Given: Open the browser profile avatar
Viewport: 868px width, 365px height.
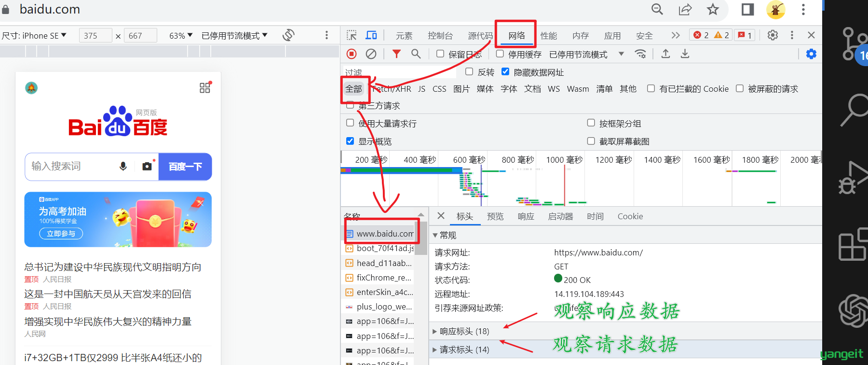Looking at the screenshot, I should 776,9.
